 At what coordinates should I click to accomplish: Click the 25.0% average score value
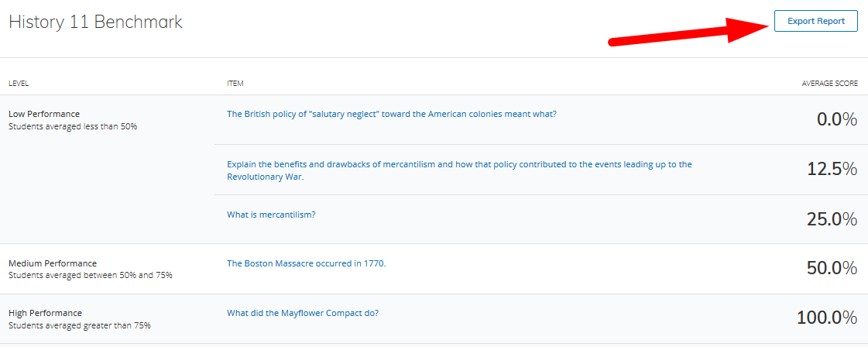coord(832,219)
